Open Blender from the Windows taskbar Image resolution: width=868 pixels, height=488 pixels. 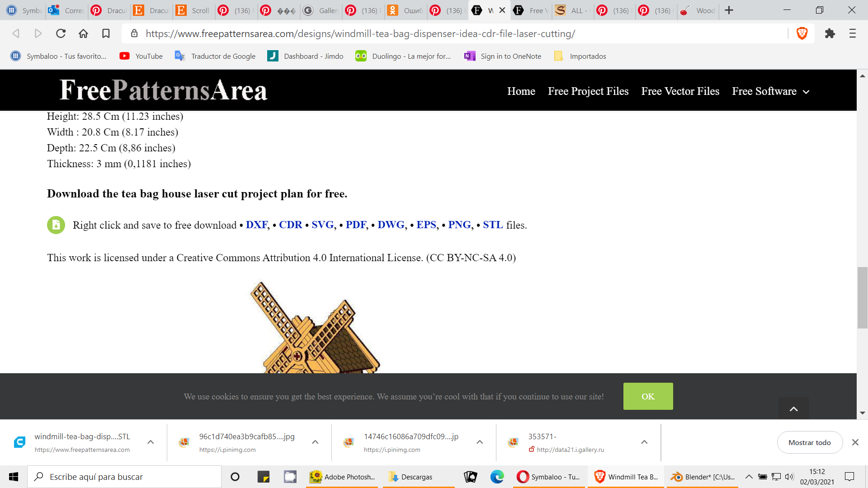coord(703,477)
